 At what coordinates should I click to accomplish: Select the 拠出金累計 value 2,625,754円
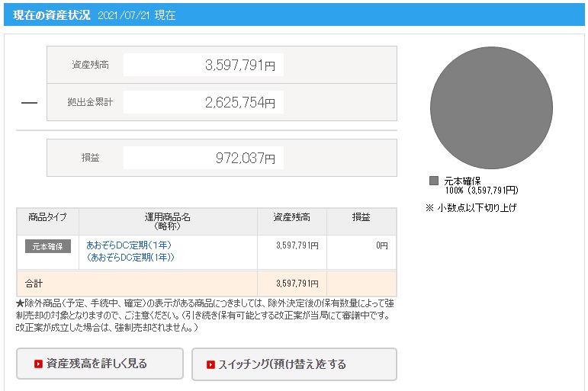(239, 102)
